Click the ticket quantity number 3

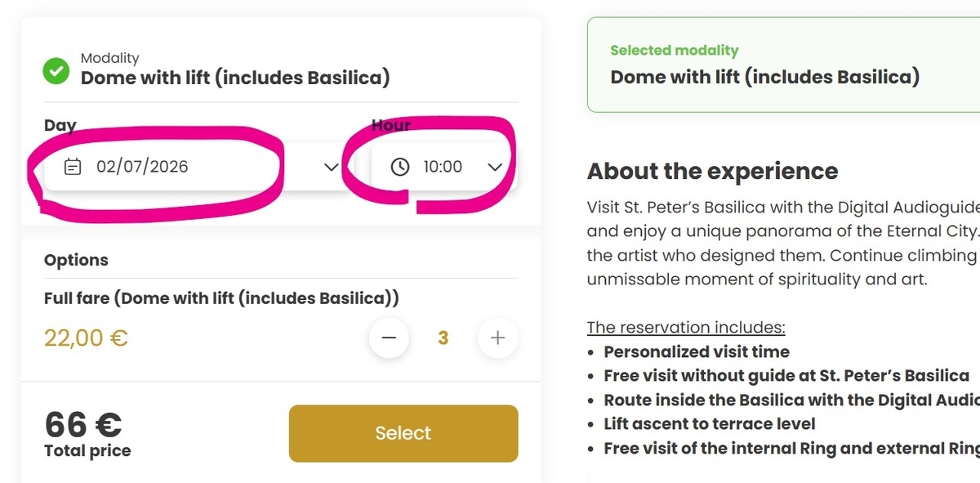pos(443,338)
